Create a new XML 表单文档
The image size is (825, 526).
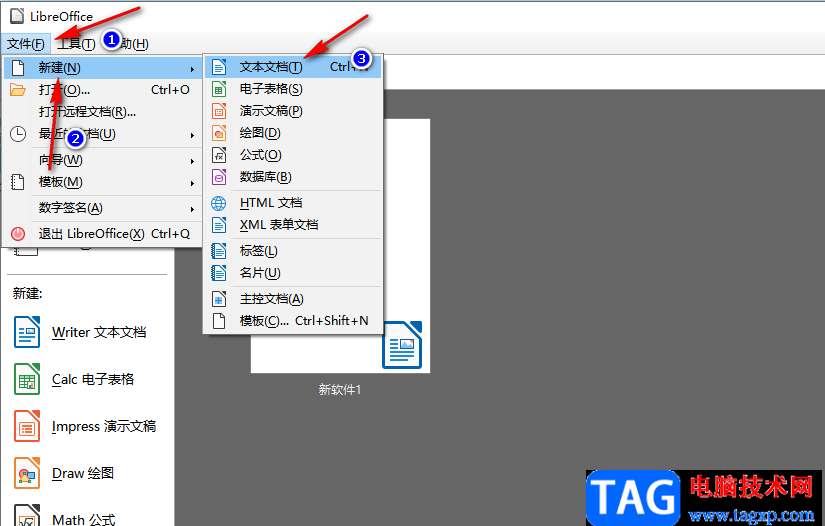[x=293, y=225]
